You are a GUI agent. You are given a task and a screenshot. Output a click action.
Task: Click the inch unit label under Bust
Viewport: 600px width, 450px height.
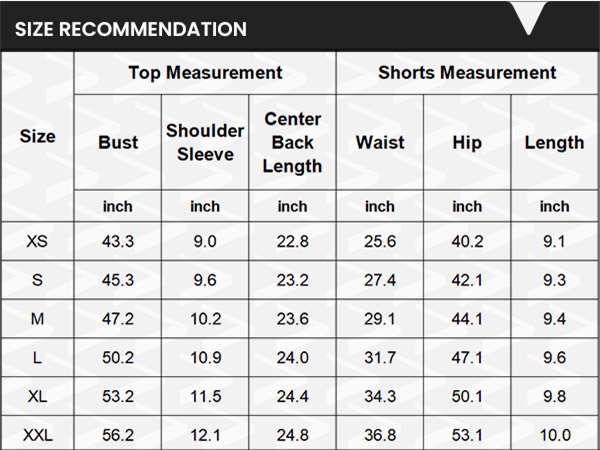[118, 207]
